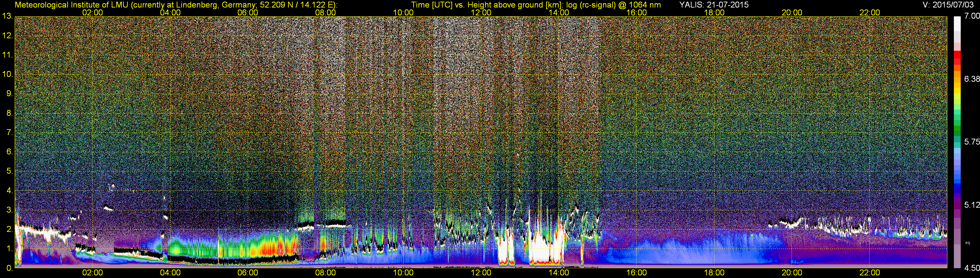Click the 7. km height axis label
This screenshot has height=278, width=980.
tap(9, 132)
